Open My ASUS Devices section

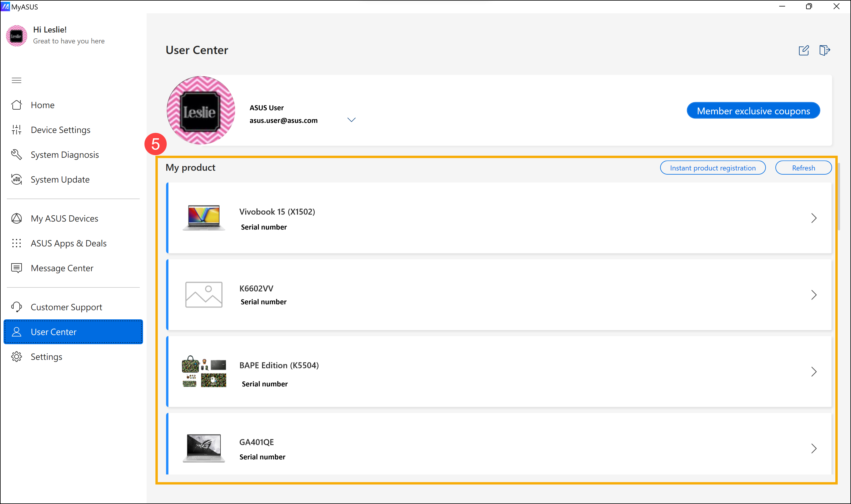[x=73, y=218]
